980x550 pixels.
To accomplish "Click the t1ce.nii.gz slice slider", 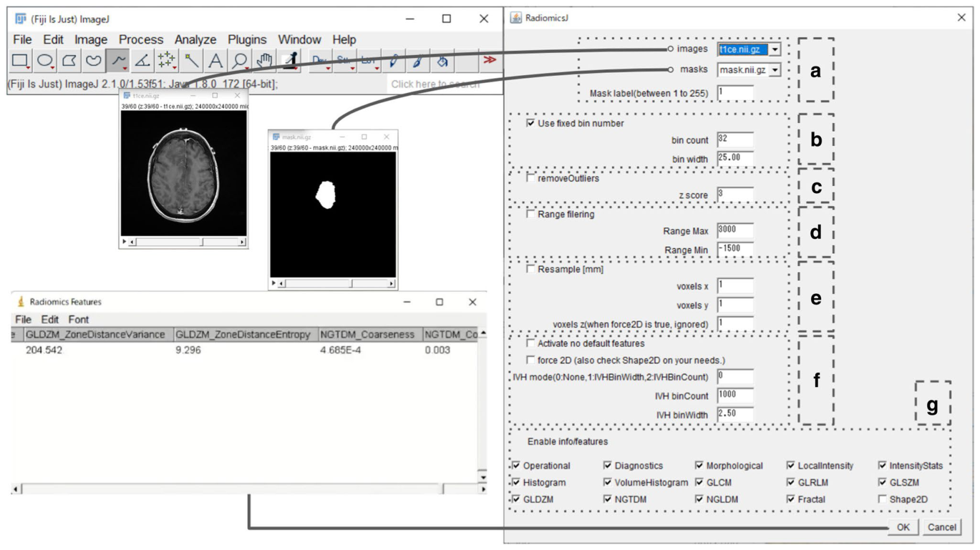I will point(187,242).
